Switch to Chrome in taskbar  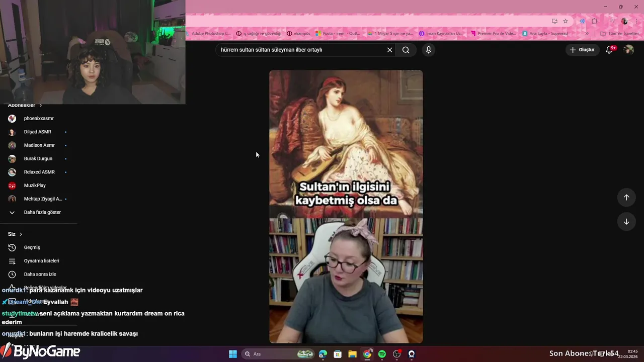click(x=367, y=354)
